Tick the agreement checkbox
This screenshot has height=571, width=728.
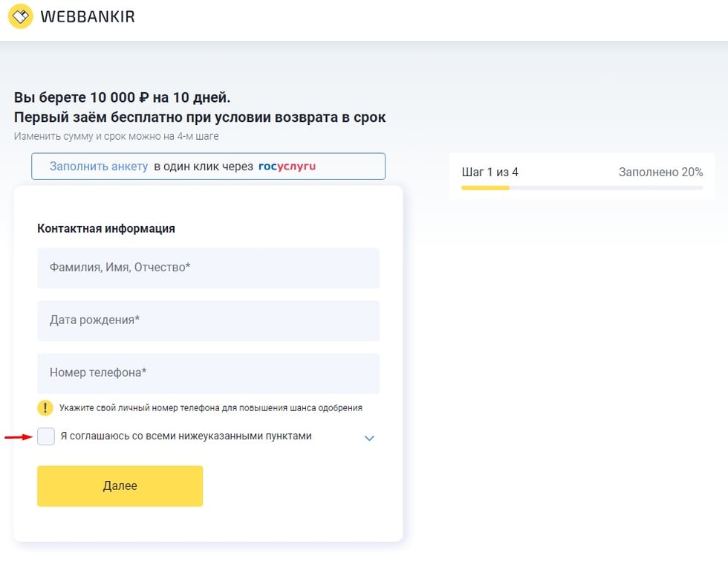[46, 436]
